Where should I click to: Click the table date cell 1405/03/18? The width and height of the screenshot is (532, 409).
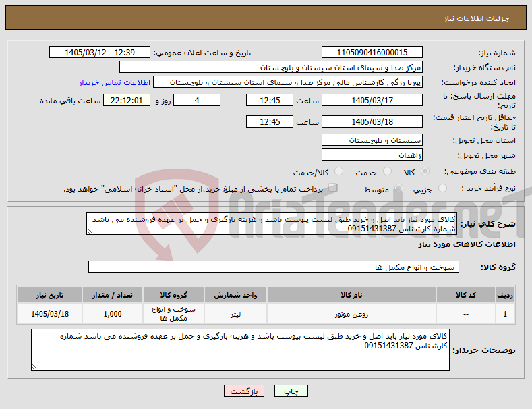click(x=49, y=314)
